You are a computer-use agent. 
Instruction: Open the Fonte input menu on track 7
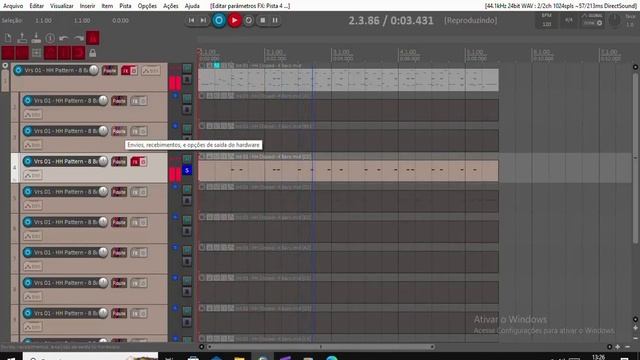pyautogui.click(x=119, y=253)
